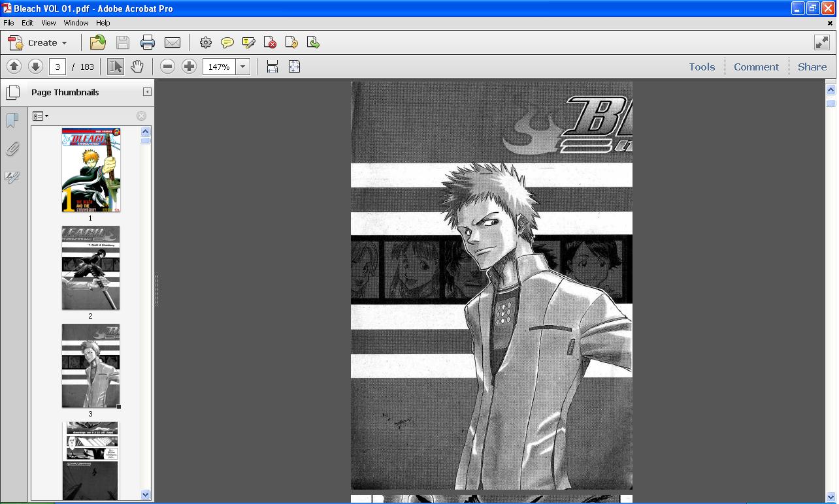Select the highlight text tool
This screenshot has height=504, width=839.
tap(248, 42)
